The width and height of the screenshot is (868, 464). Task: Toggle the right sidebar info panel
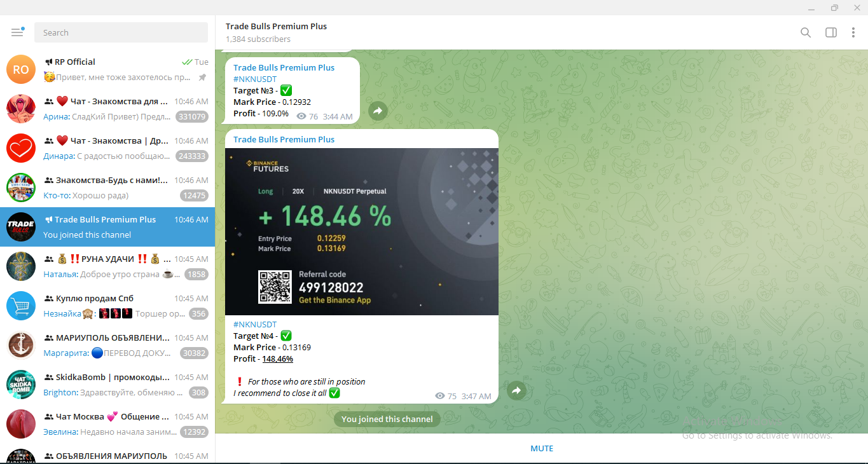coord(831,32)
